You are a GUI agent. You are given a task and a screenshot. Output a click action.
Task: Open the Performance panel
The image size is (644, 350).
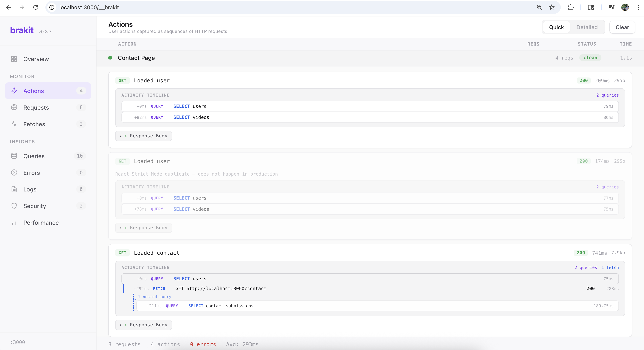41,223
